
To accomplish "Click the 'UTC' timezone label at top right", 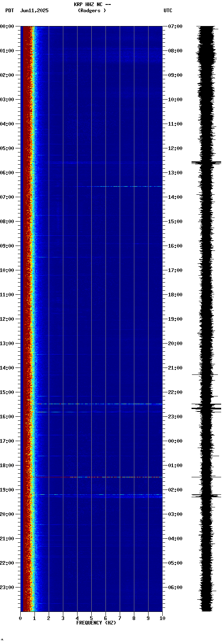I will 168,11.
